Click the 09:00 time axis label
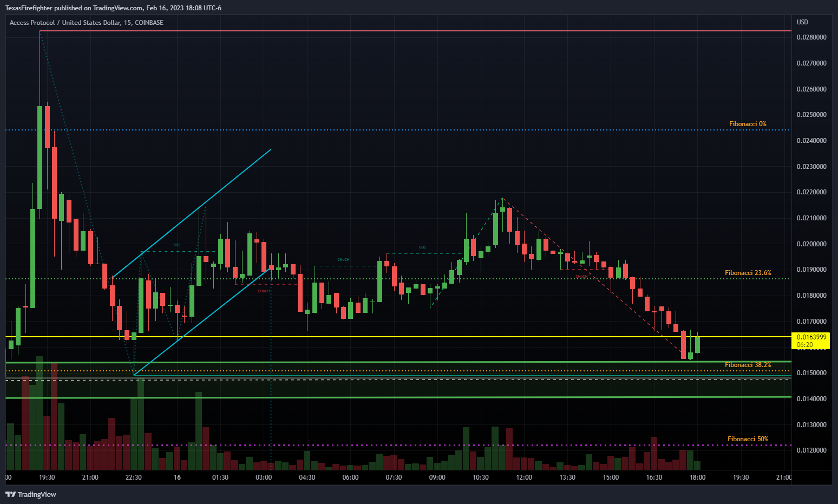838x504 pixels. point(437,477)
